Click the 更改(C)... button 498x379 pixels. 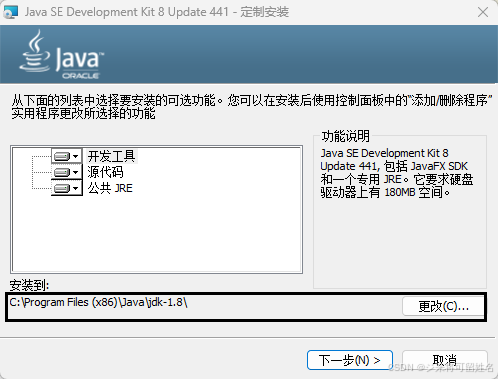click(x=443, y=306)
